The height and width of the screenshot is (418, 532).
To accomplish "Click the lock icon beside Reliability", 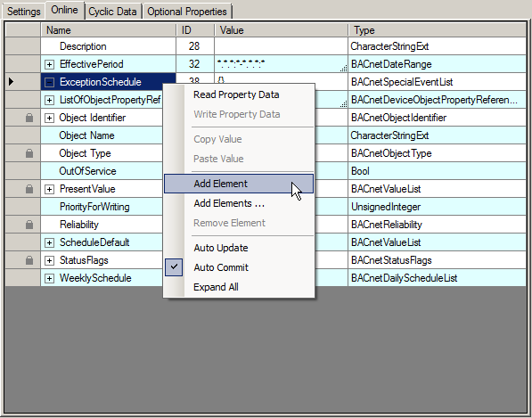I will point(29,225).
